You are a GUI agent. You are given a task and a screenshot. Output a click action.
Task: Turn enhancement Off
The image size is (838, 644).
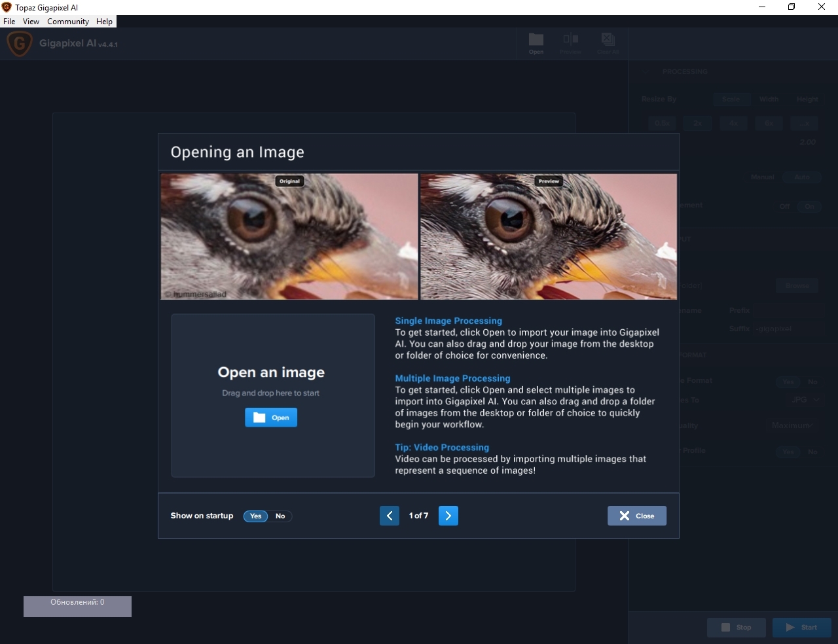click(x=784, y=207)
